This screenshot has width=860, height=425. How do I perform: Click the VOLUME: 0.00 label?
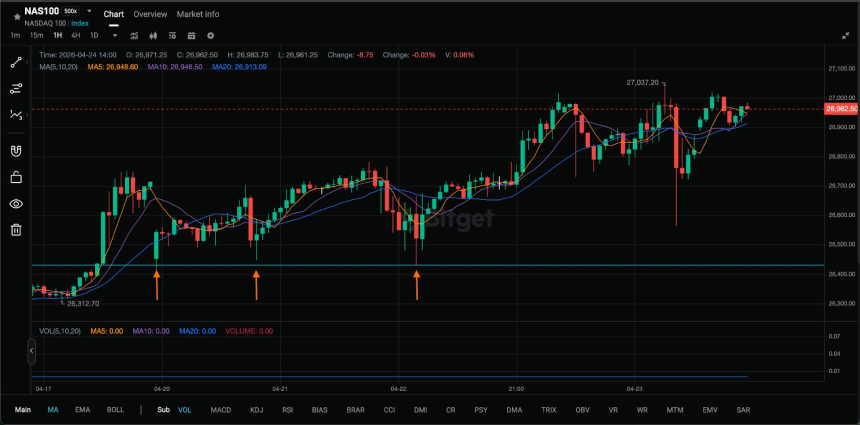pyautogui.click(x=249, y=331)
